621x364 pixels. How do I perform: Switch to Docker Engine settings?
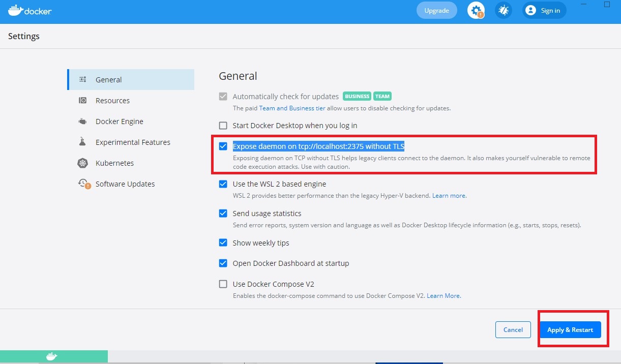tap(131, 122)
